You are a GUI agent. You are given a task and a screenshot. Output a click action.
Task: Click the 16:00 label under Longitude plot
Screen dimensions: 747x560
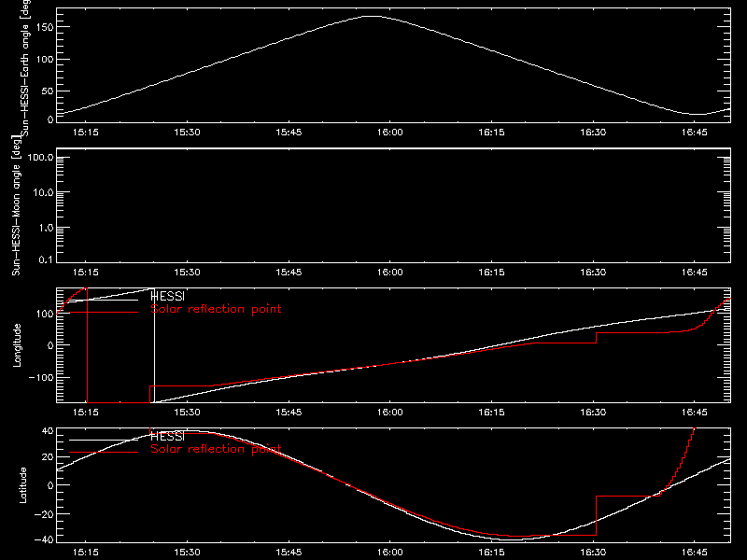(390, 413)
